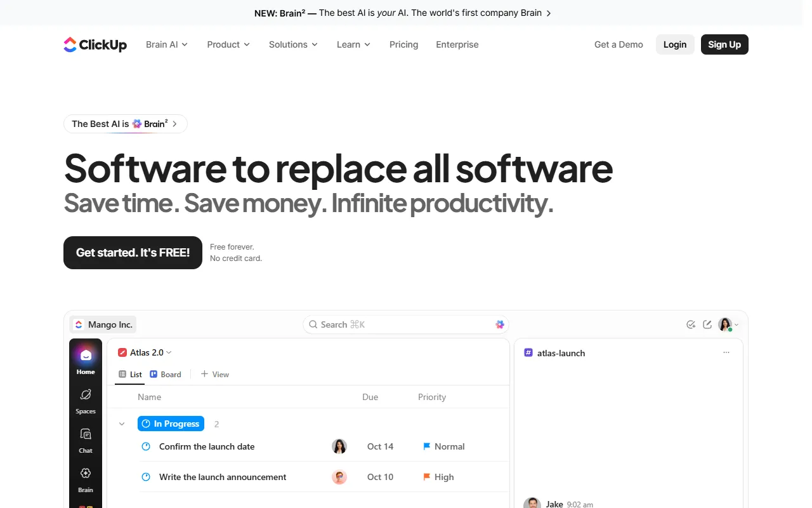Click the Sign Up button
Screen dimensions: 812x508
tap(724, 44)
